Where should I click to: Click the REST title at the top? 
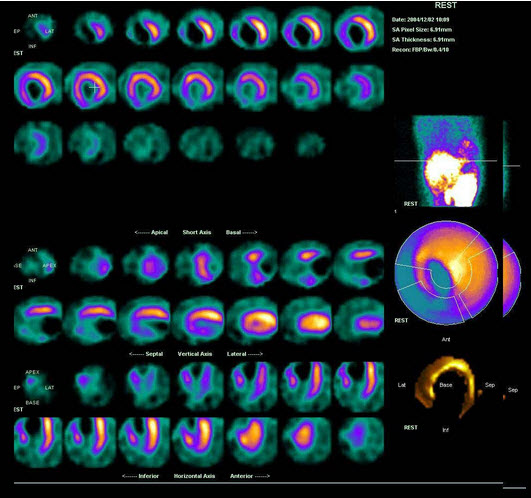[x=445, y=5]
